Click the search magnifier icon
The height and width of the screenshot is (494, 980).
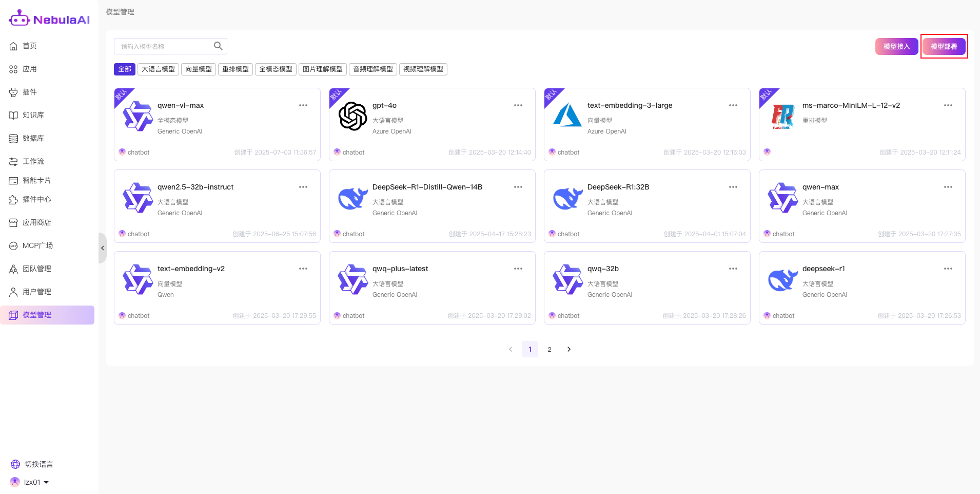pyautogui.click(x=218, y=46)
